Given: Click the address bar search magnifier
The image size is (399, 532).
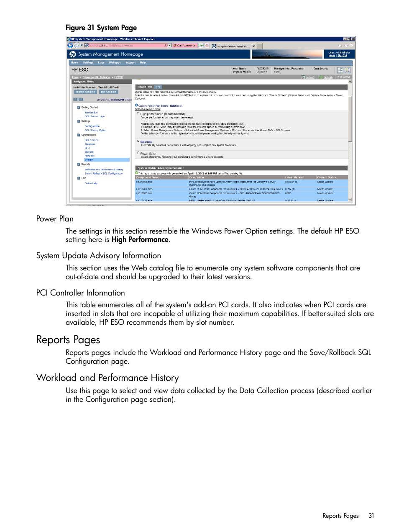Looking at the screenshot, I should pyautogui.click(x=166, y=45).
